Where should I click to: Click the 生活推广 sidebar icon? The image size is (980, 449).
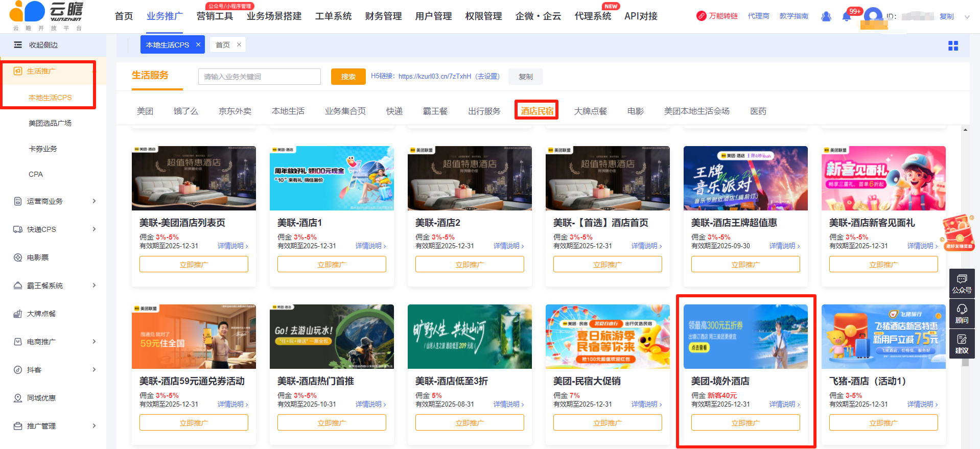[18, 71]
